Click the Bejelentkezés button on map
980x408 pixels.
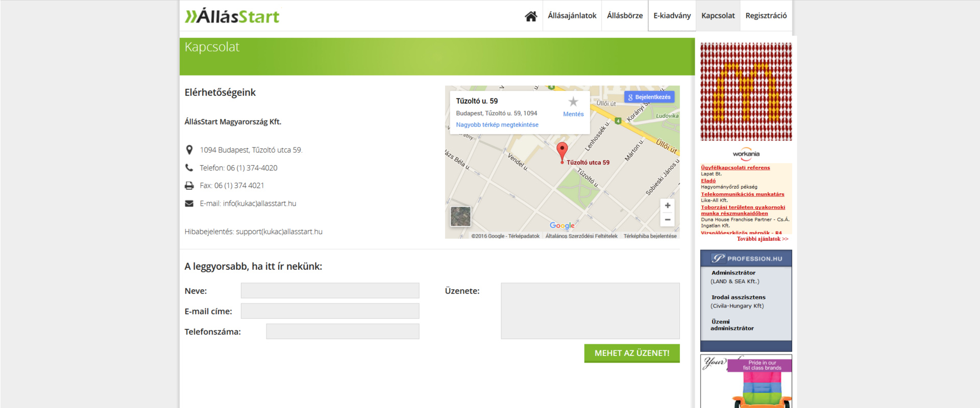[649, 97]
